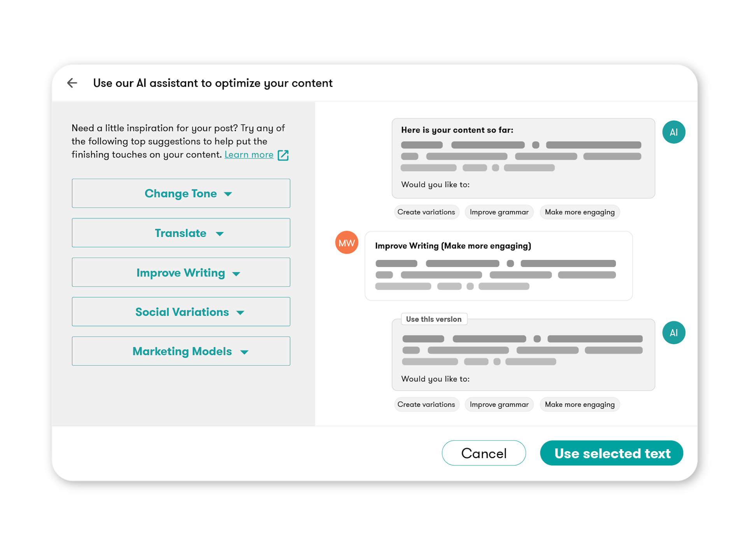Click the bottom Create variations chip

[426, 404]
